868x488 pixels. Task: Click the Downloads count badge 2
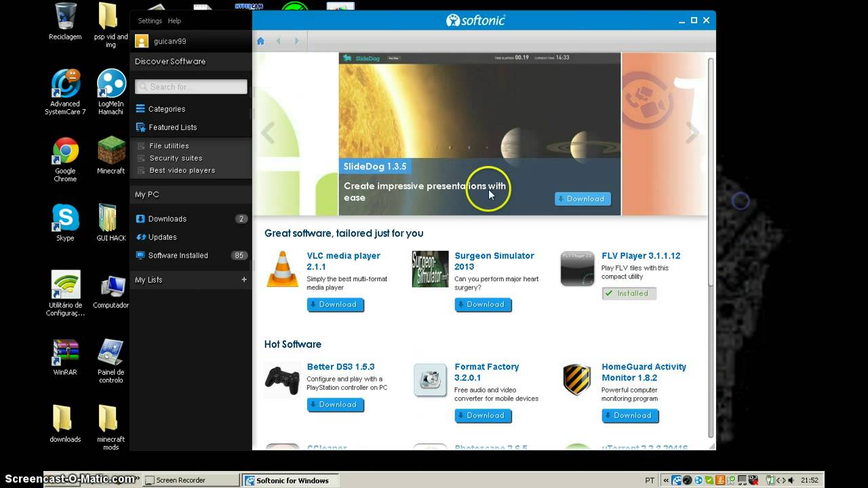pyautogui.click(x=241, y=219)
